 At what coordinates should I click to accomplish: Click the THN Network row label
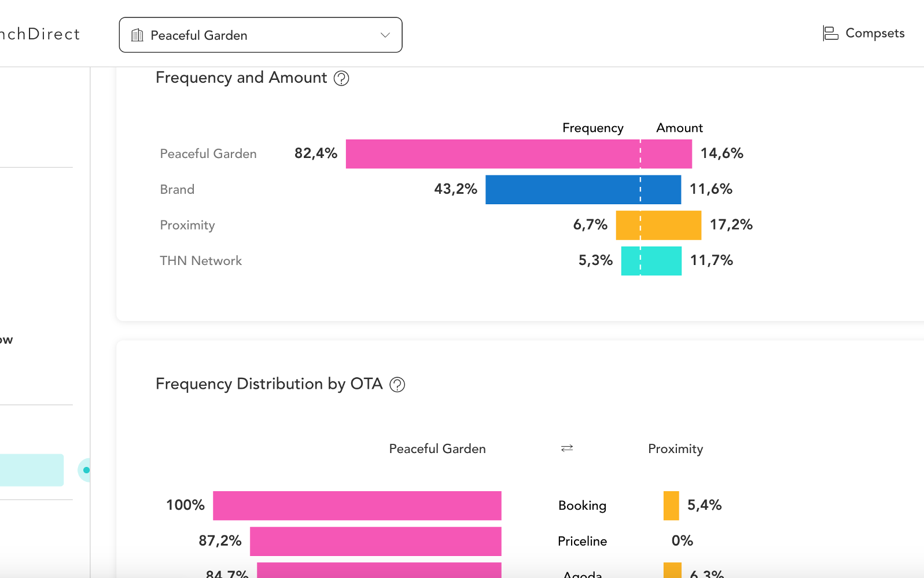[x=201, y=261]
